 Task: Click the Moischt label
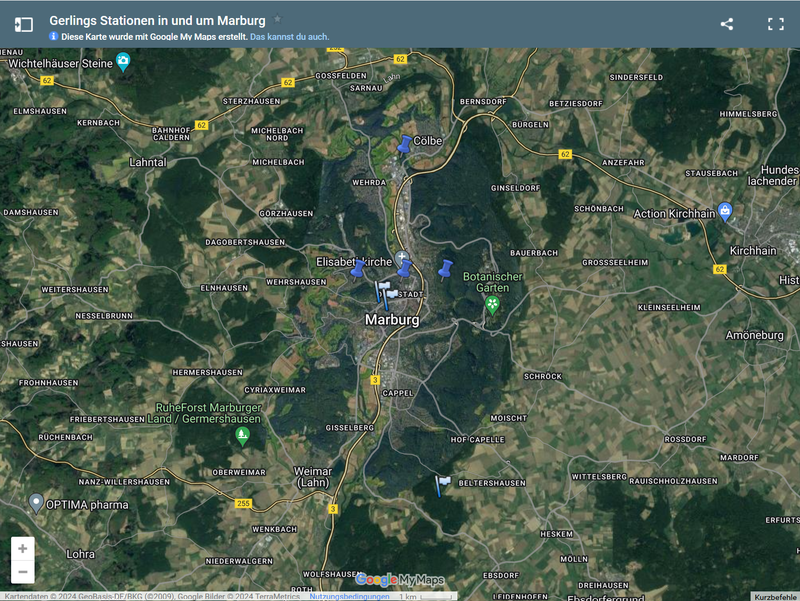[508, 418]
